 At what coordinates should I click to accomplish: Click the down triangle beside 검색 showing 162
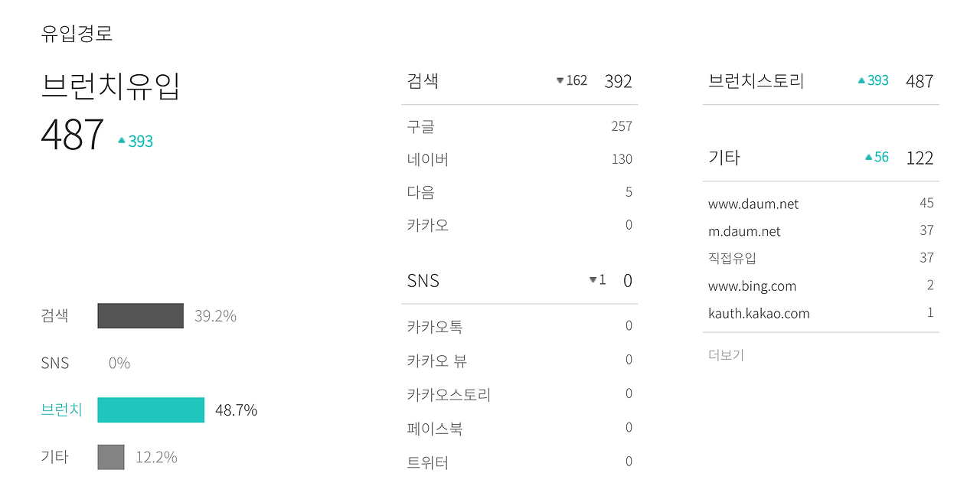(x=561, y=80)
